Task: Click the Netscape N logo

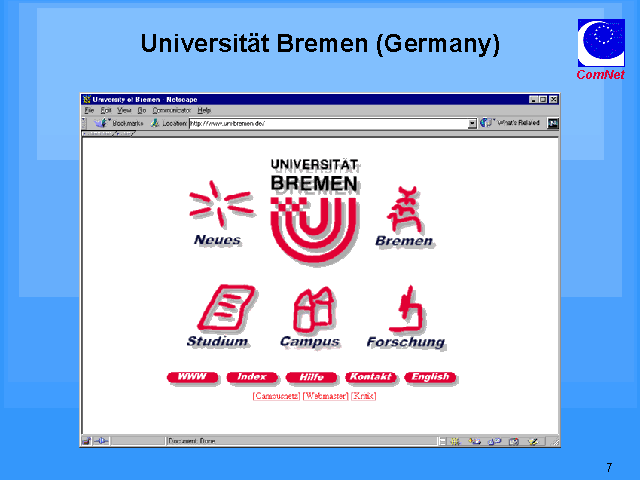Action: tap(553, 123)
